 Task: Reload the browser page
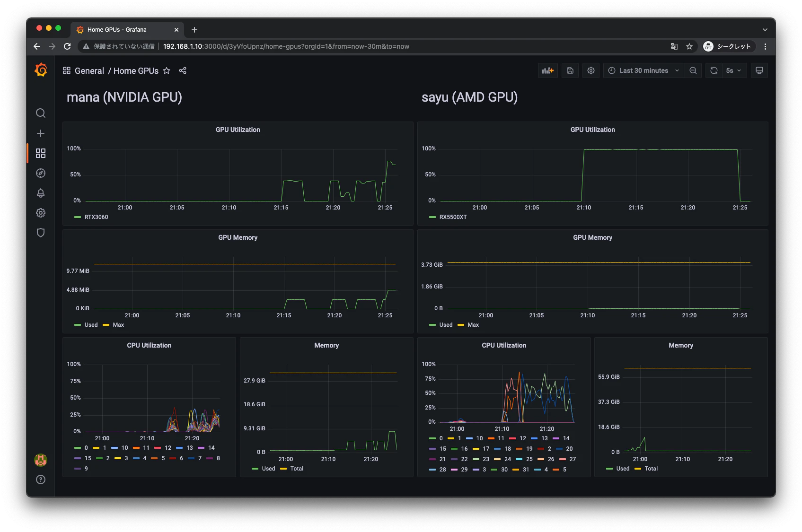point(67,46)
